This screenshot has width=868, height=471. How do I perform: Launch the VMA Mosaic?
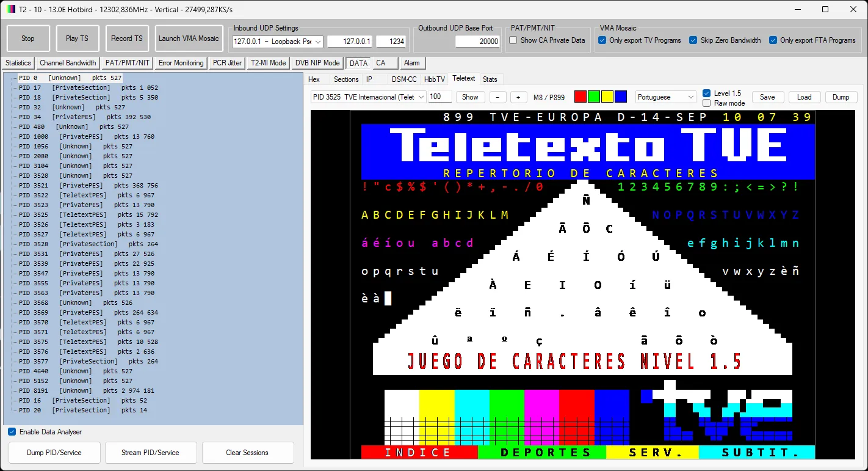pyautogui.click(x=189, y=38)
